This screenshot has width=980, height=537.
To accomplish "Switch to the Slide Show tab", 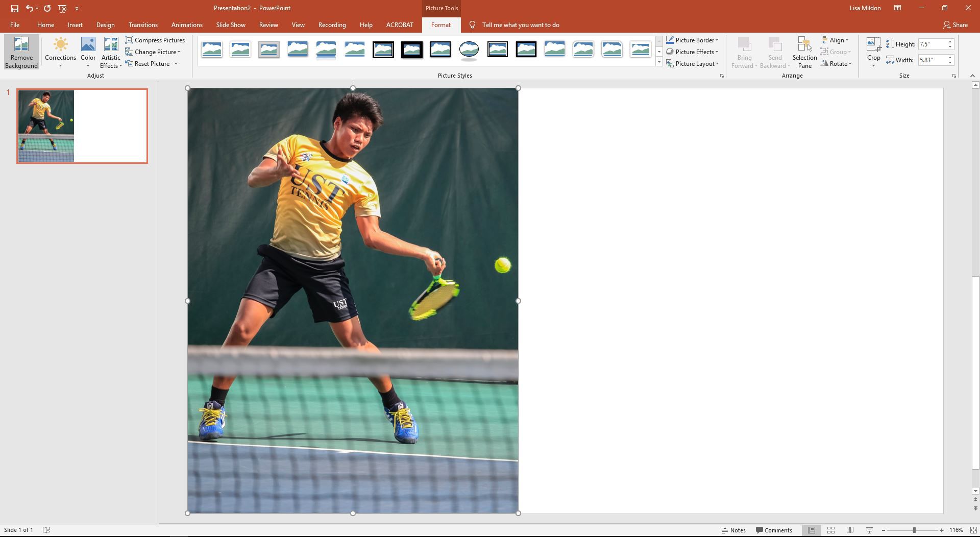I will 231,25.
